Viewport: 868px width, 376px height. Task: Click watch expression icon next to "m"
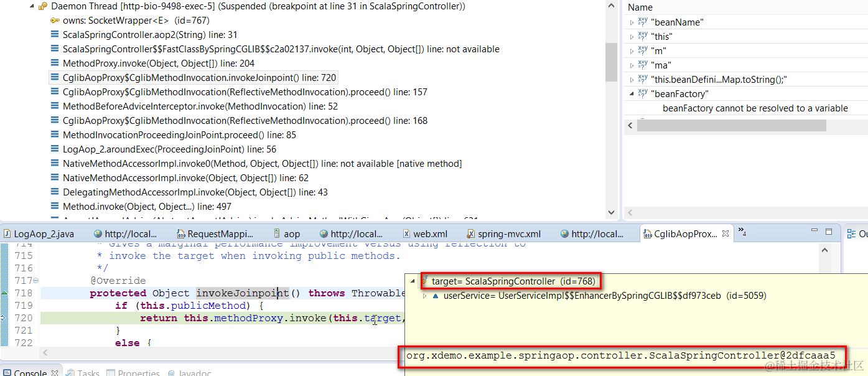pyautogui.click(x=643, y=50)
